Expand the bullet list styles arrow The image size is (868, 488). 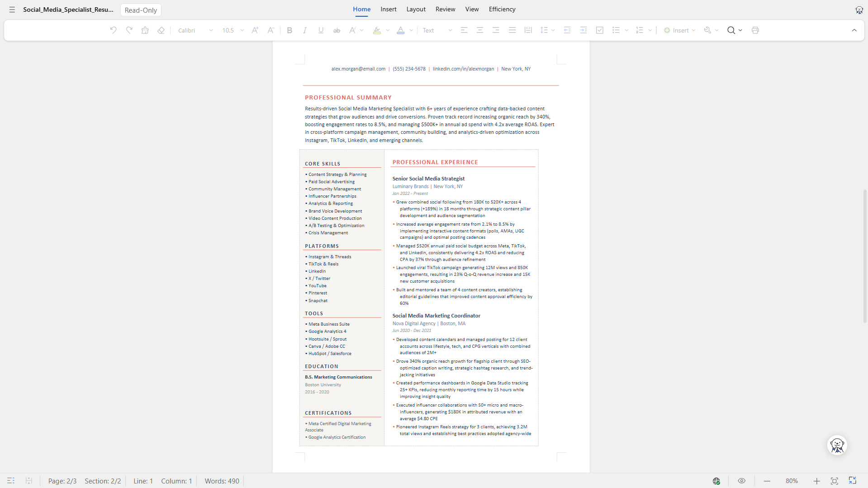[626, 30]
